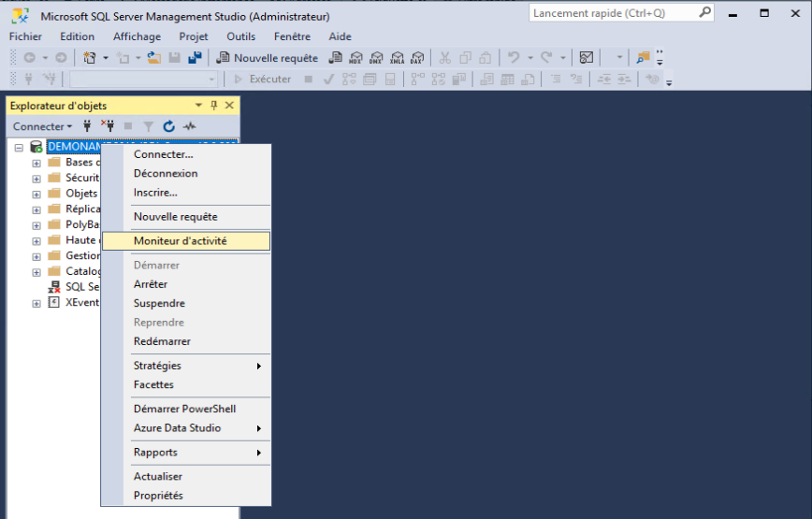Click the Object Explorer stop icon
This screenshot has height=519, width=812.
128,126
